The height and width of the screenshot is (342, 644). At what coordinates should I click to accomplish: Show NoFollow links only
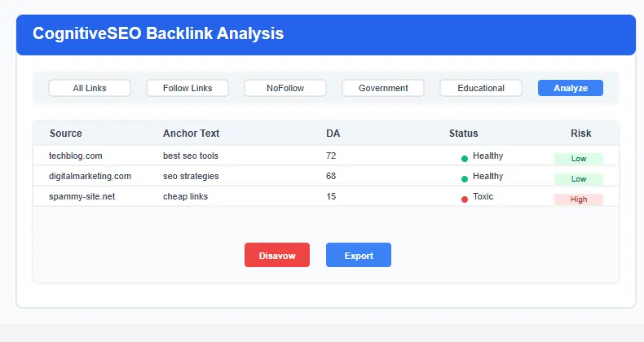point(285,88)
